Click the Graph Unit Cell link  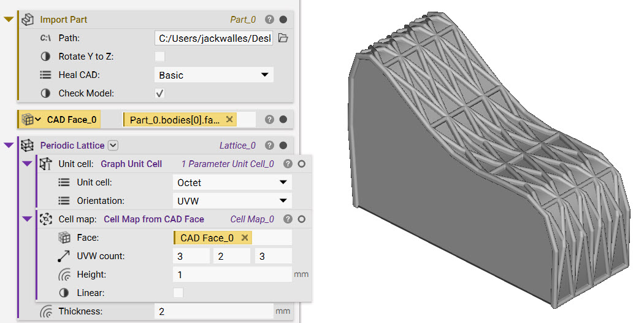[131, 164]
